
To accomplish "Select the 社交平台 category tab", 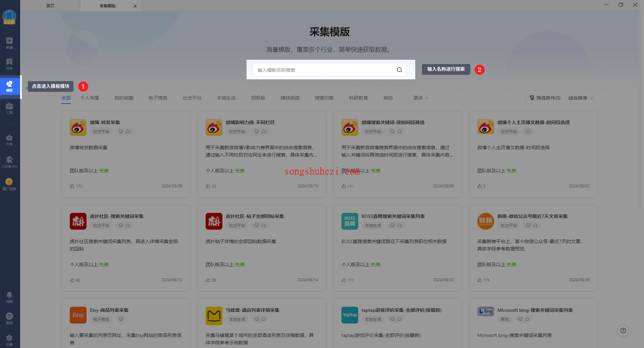I will pyautogui.click(x=192, y=98).
